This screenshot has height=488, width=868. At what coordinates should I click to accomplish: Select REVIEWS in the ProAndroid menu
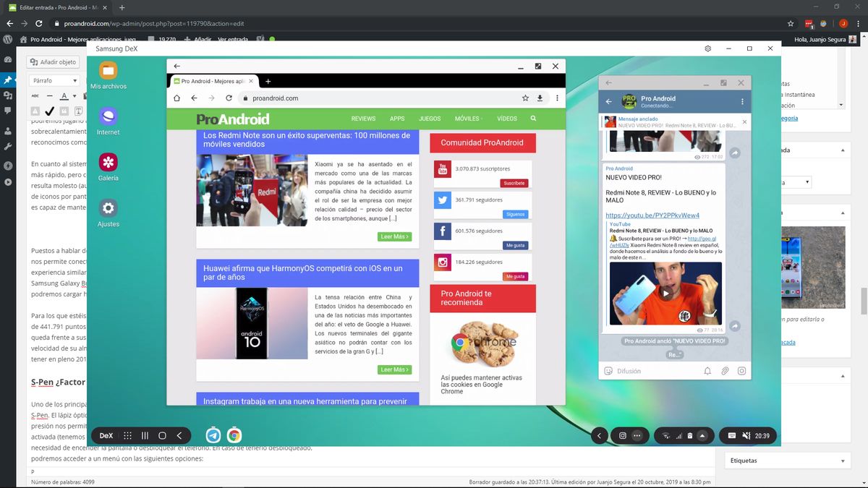(x=363, y=118)
